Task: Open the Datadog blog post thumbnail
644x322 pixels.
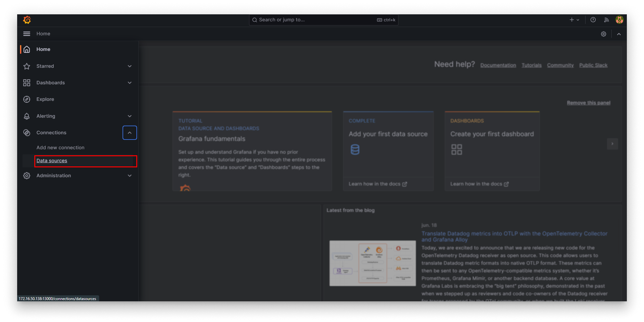Action: point(372,263)
